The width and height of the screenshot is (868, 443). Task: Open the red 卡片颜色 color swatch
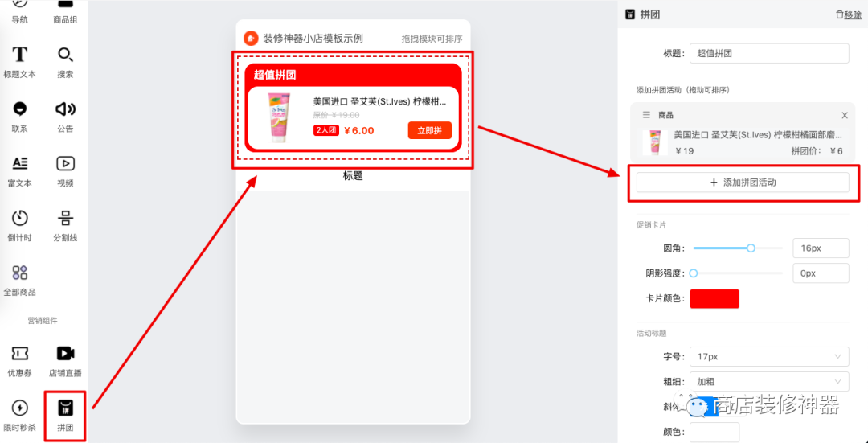click(x=714, y=298)
